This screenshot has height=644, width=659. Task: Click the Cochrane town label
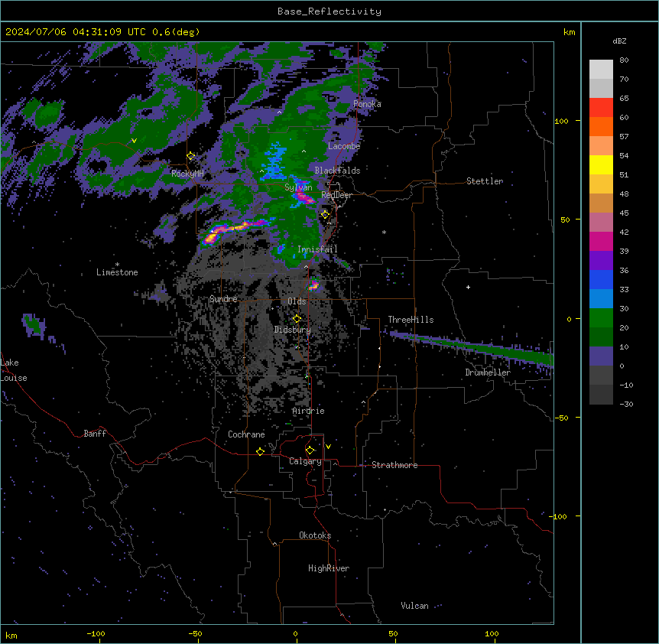pyautogui.click(x=246, y=434)
